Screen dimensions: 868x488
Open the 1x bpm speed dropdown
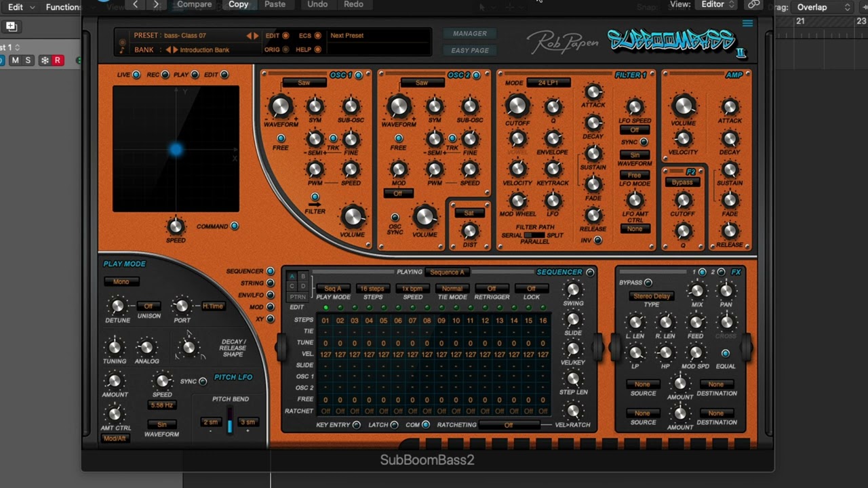pyautogui.click(x=412, y=289)
